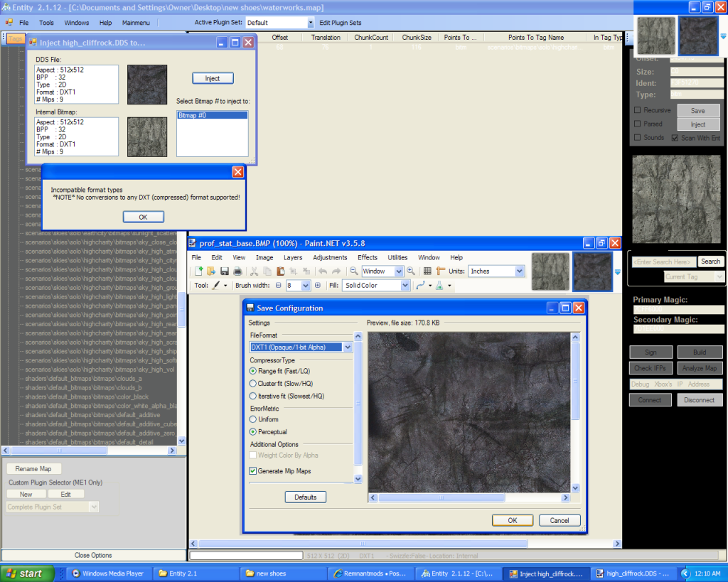Cancel the Save Configuration dialog
The height and width of the screenshot is (582, 728).
[x=560, y=520]
